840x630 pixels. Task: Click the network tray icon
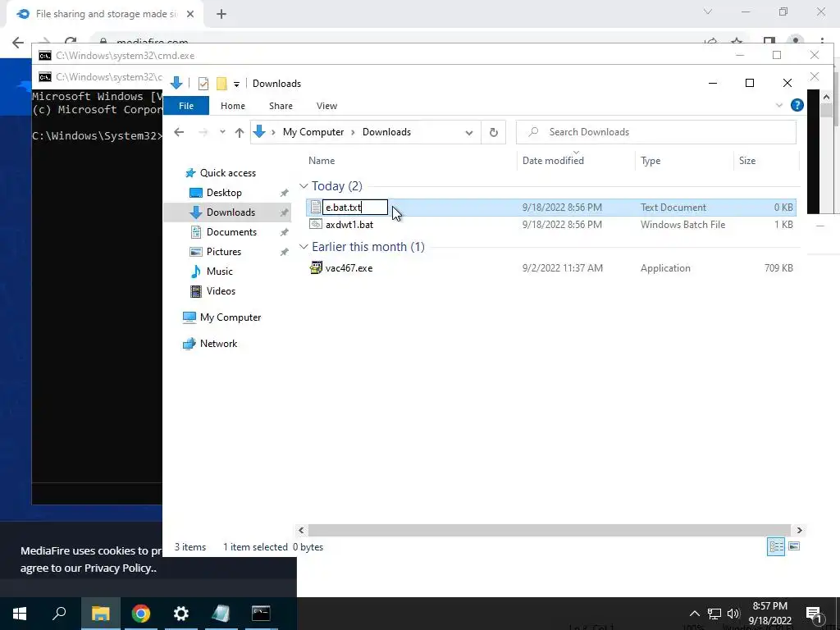pos(714,614)
